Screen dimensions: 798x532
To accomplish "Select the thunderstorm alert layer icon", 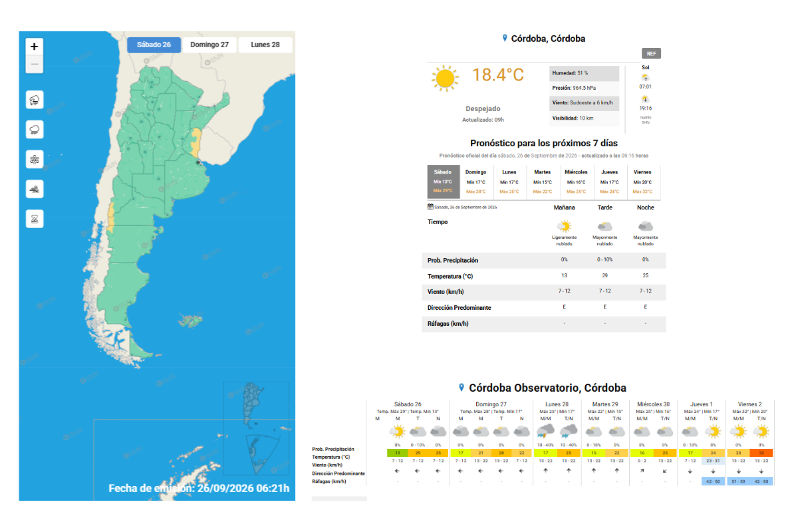I will (x=35, y=100).
